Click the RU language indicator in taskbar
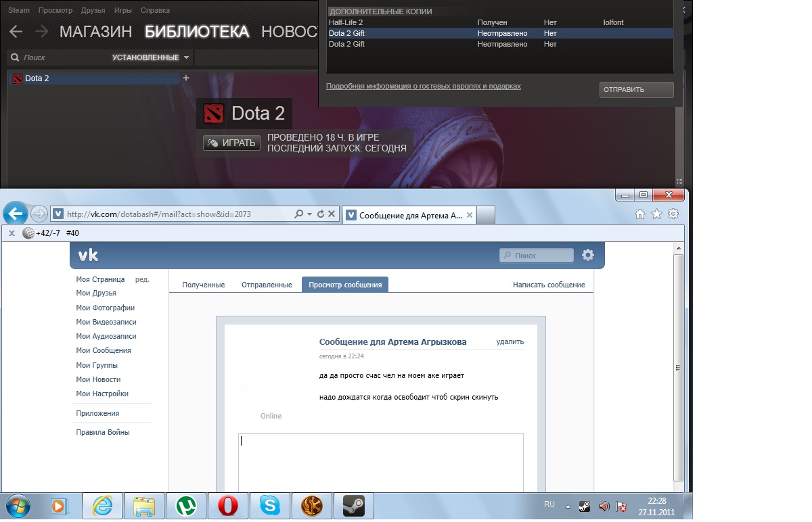 (x=549, y=504)
